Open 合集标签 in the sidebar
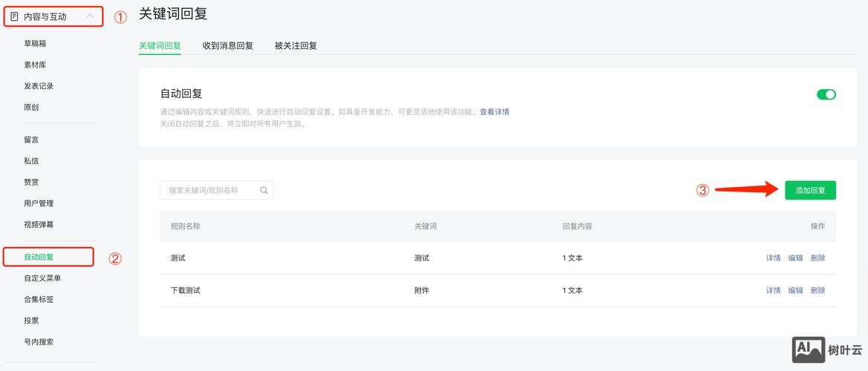This screenshot has width=868, height=371. click(x=39, y=299)
